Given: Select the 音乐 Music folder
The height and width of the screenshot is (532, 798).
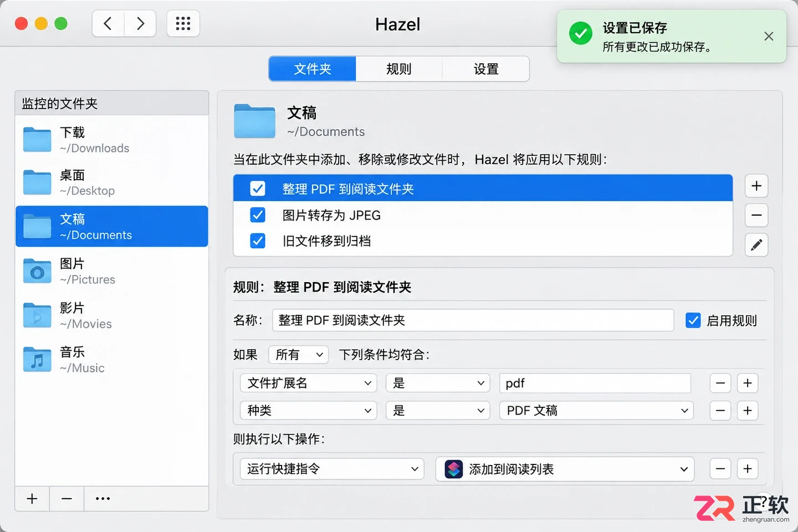Looking at the screenshot, I should click(112, 360).
